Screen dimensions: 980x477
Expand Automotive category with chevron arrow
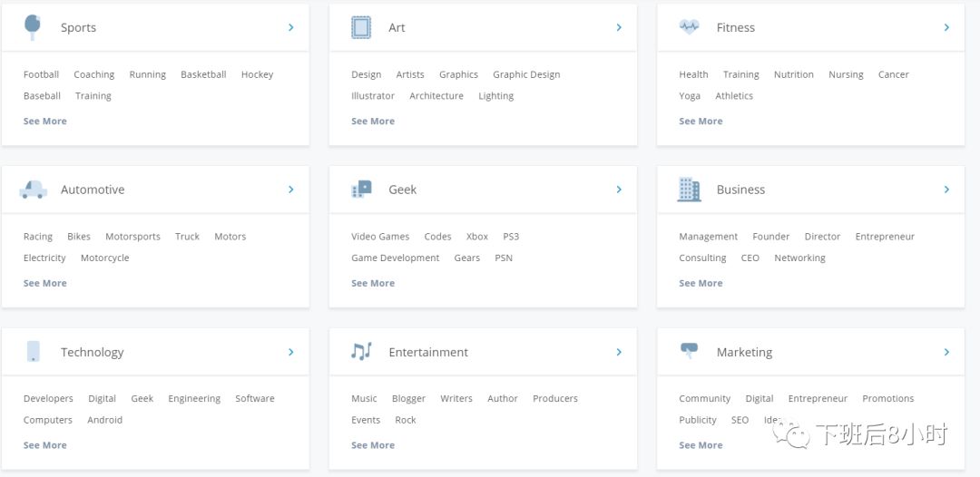tap(291, 190)
